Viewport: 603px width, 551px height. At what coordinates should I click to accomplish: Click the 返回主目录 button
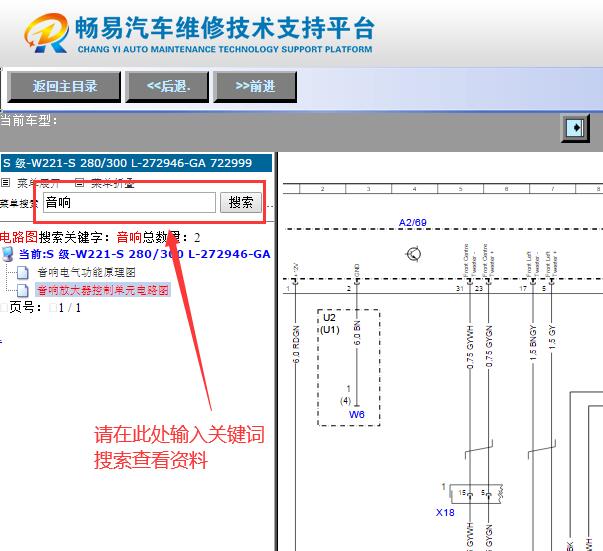[x=64, y=87]
